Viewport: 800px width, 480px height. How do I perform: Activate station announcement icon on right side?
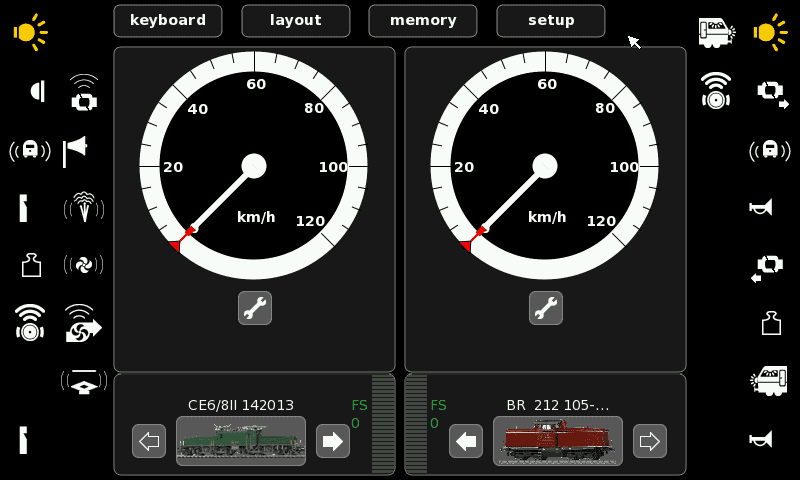click(770, 150)
